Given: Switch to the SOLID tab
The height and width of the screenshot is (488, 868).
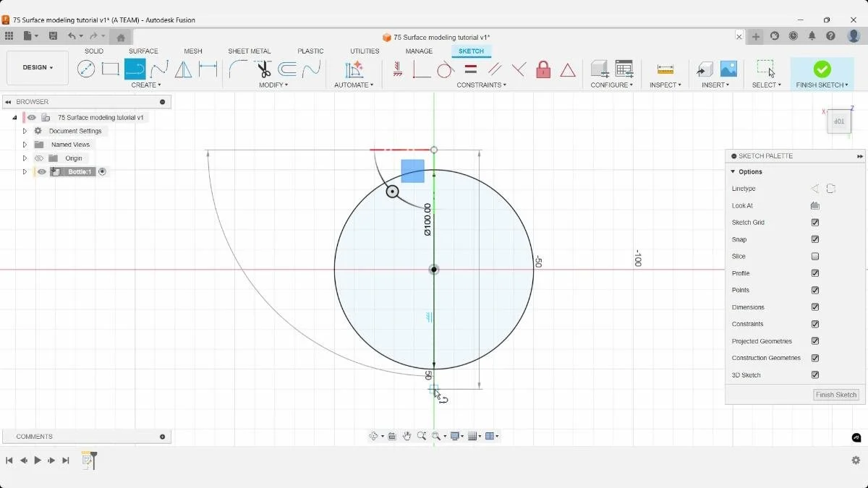Looking at the screenshot, I should click(94, 51).
